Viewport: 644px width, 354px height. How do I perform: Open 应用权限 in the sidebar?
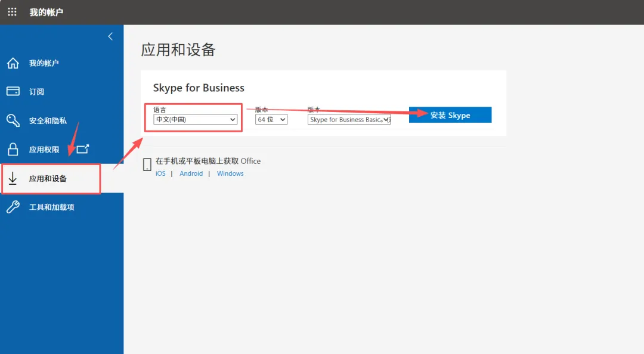click(x=44, y=150)
